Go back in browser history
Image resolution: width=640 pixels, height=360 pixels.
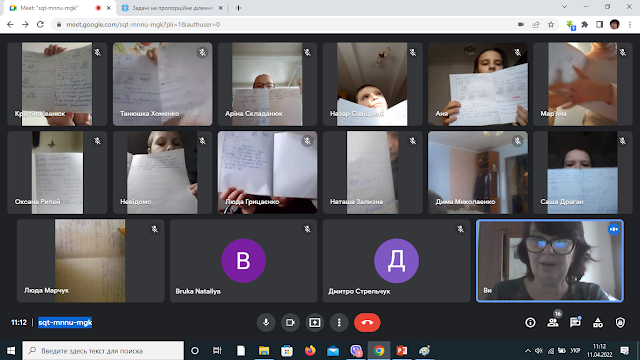point(10,24)
